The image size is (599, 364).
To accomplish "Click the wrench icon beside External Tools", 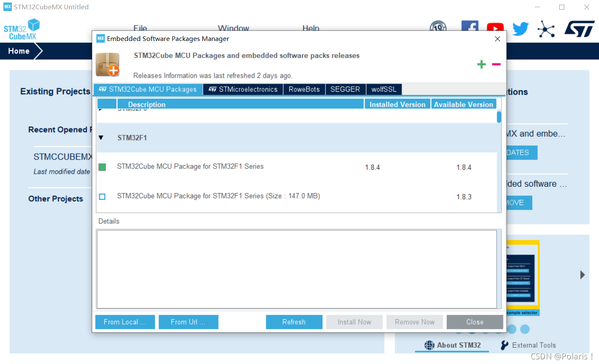I will [504, 345].
